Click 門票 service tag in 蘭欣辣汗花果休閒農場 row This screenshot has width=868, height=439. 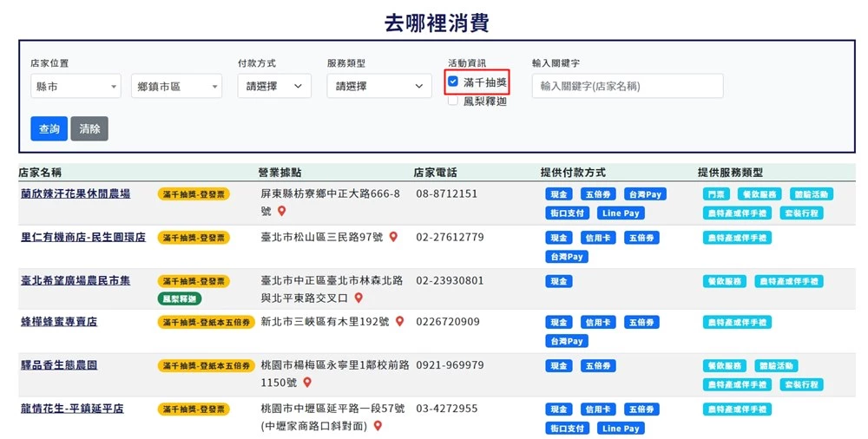[716, 194]
